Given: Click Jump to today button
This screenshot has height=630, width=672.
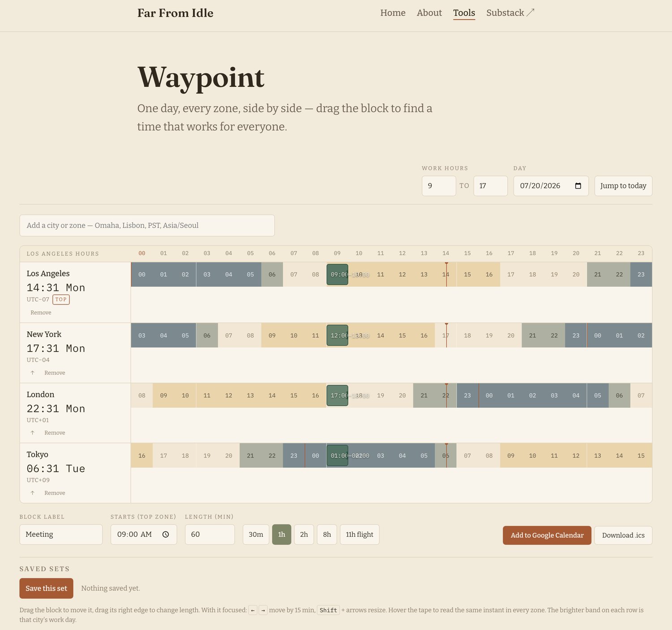Looking at the screenshot, I should pyautogui.click(x=623, y=186).
